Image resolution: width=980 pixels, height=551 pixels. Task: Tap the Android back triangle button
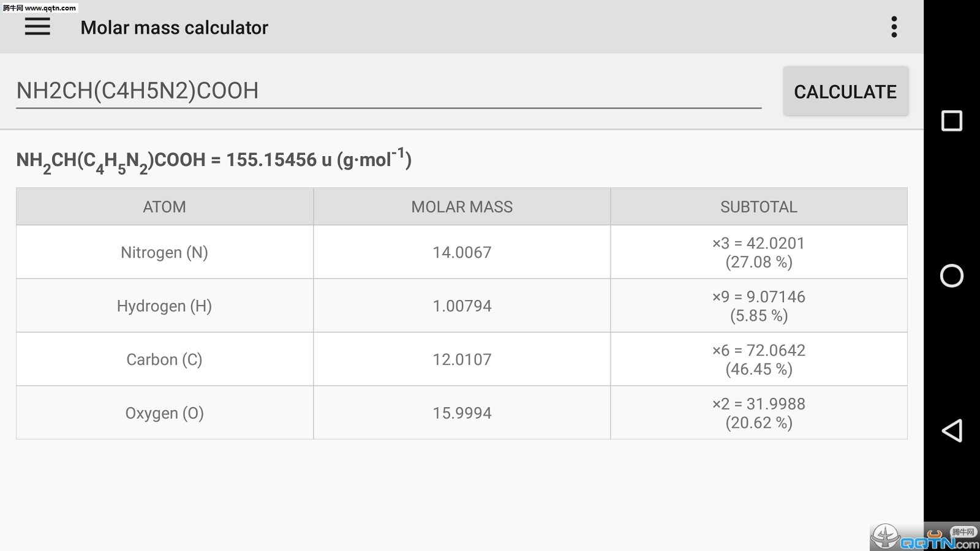[x=951, y=430]
